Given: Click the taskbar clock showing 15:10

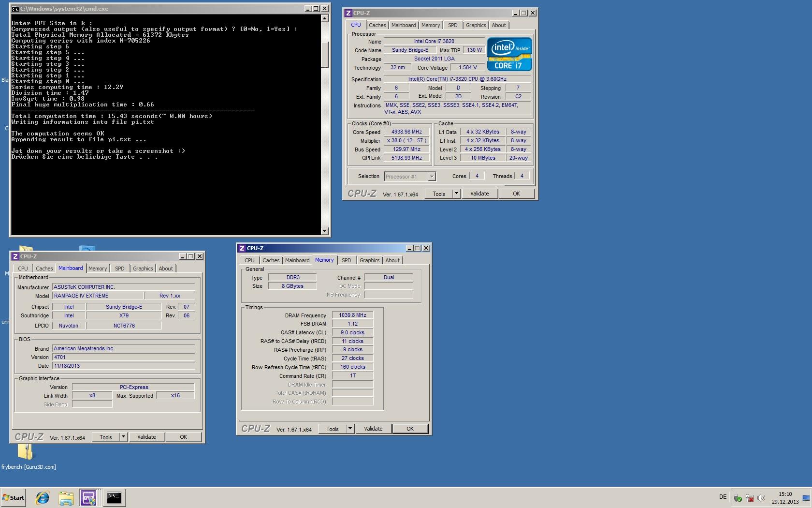Looking at the screenshot, I should [x=785, y=498].
